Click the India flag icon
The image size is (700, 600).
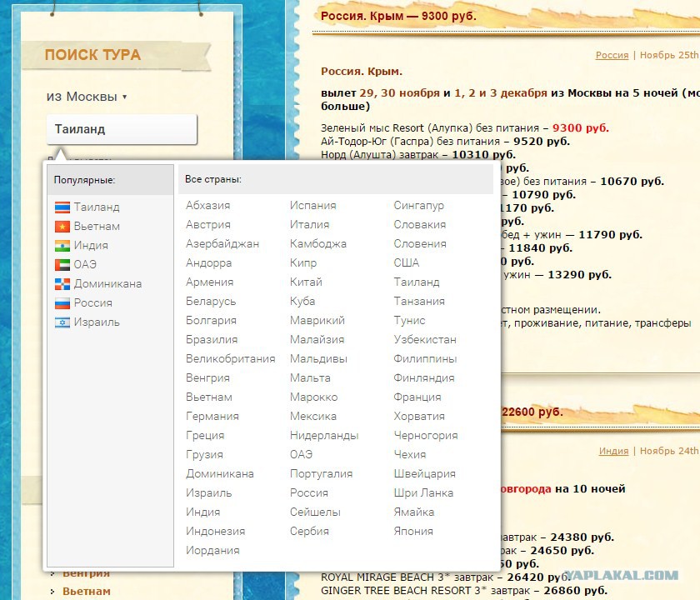pos(62,246)
